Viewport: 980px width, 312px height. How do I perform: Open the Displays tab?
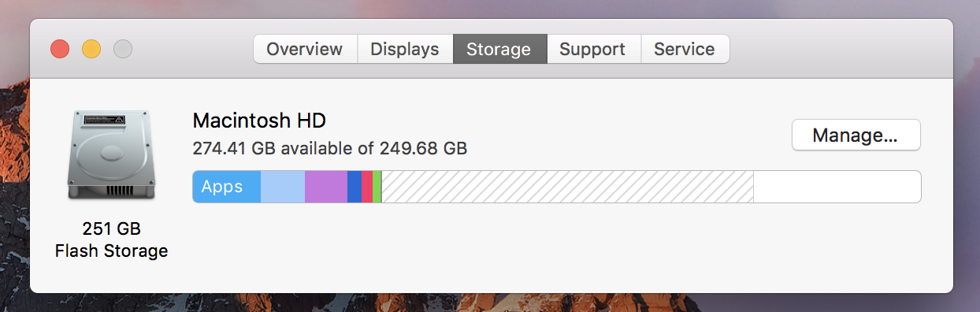pyautogui.click(x=405, y=49)
